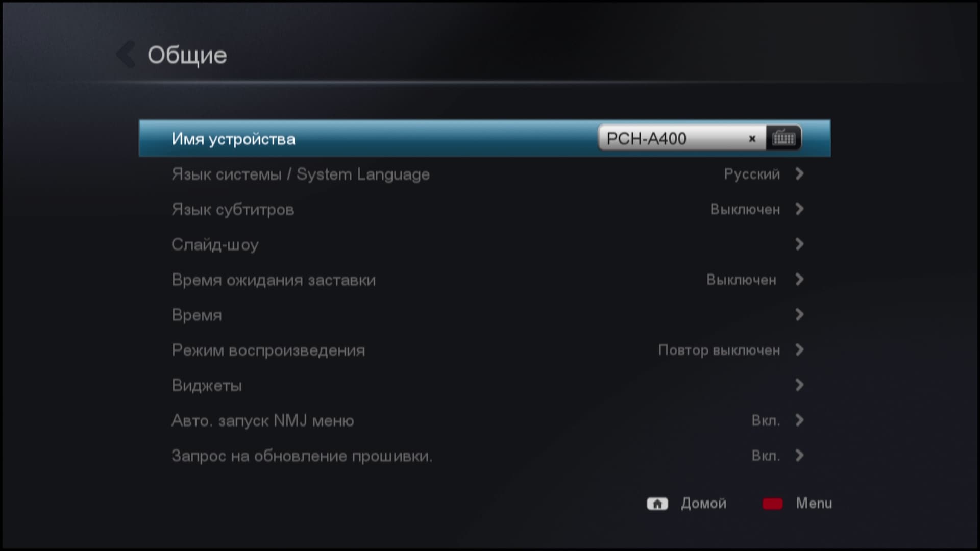Click the PCH-A400 device name field
This screenshot has width=980, height=551.
(x=682, y=138)
